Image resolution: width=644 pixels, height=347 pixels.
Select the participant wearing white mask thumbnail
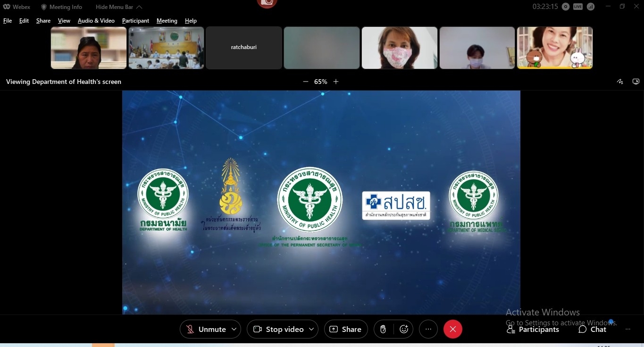click(477, 48)
